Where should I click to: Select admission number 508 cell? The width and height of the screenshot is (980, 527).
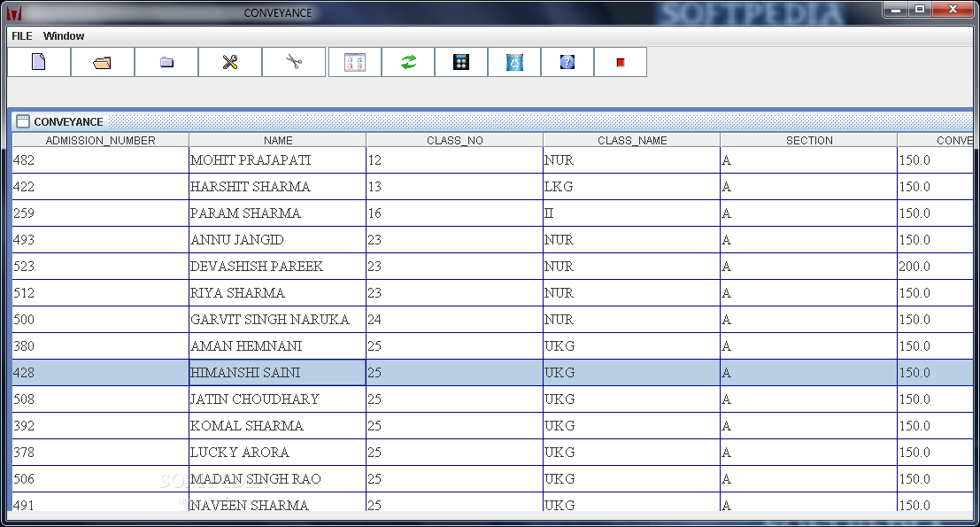(x=101, y=399)
